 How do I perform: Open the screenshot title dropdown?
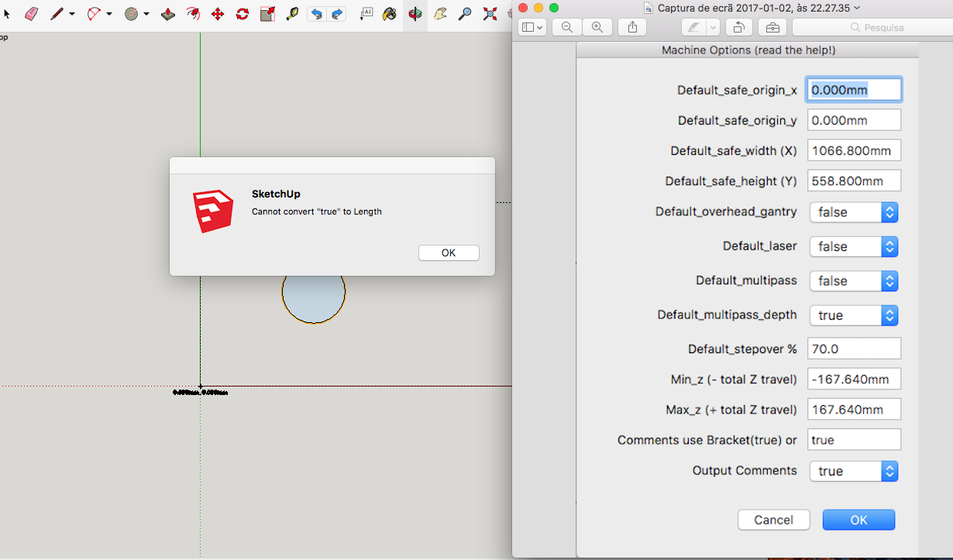click(x=857, y=8)
